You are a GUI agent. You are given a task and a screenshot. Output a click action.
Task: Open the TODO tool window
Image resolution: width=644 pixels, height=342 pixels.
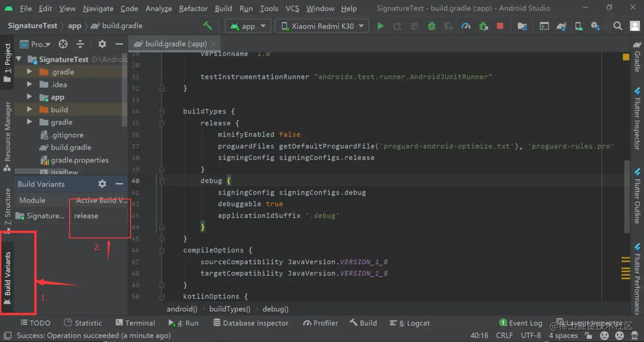pos(35,323)
